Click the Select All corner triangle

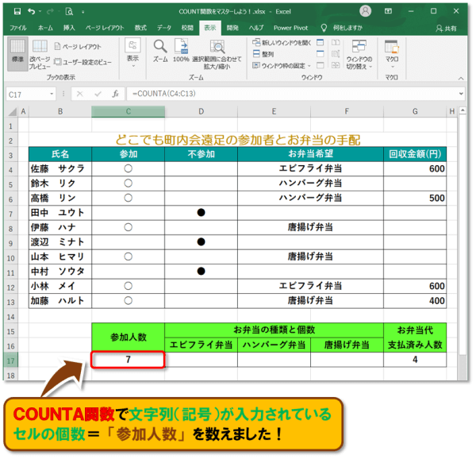pos(12,111)
